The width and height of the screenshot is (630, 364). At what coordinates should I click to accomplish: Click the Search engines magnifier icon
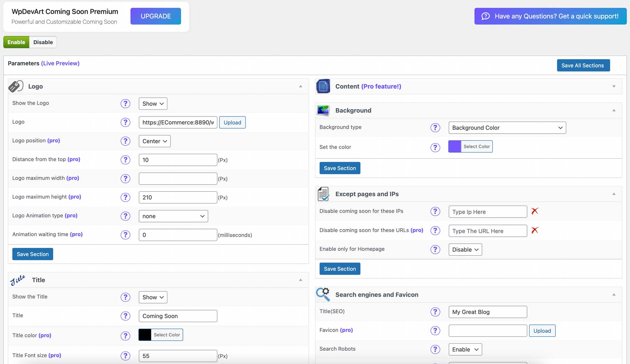pyautogui.click(x=323, y=294)
